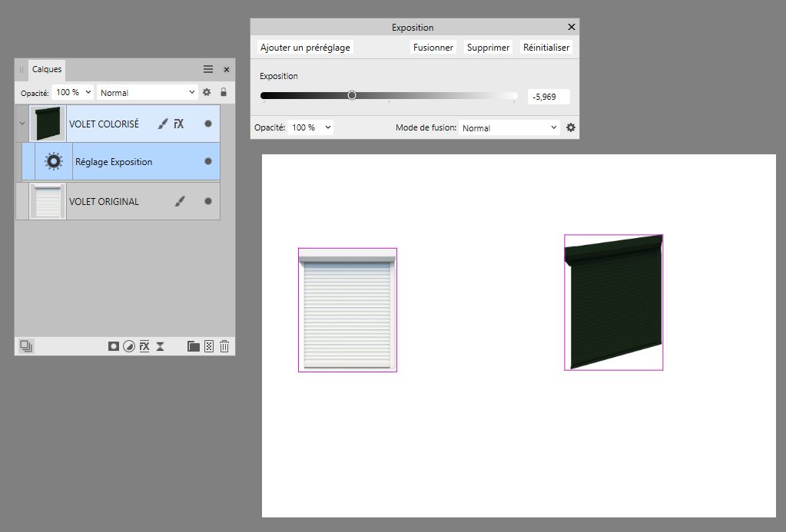Select the VOLET COLORISÉ layer thumbnail
786x532 pixels.
pos(48,124)
